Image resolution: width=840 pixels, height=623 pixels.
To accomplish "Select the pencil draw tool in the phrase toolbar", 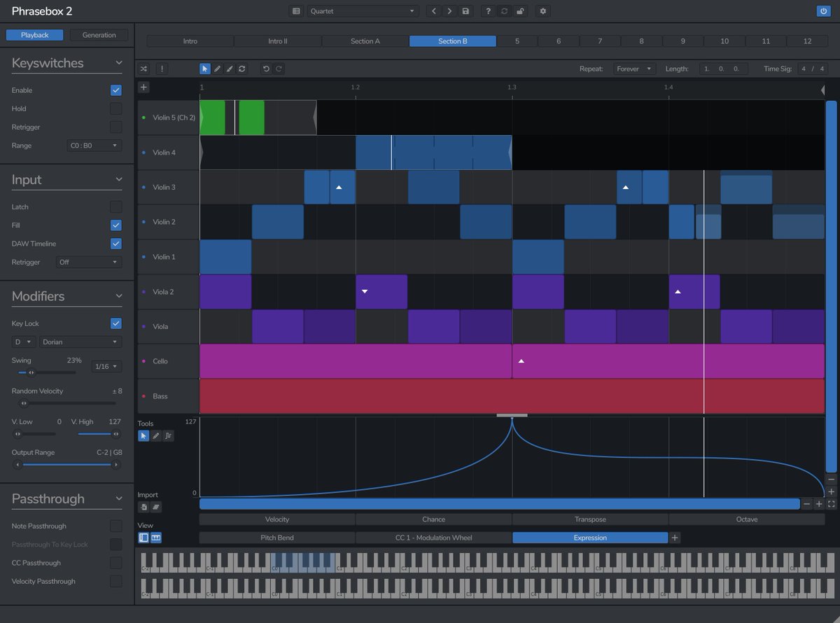I will point(218,68).
